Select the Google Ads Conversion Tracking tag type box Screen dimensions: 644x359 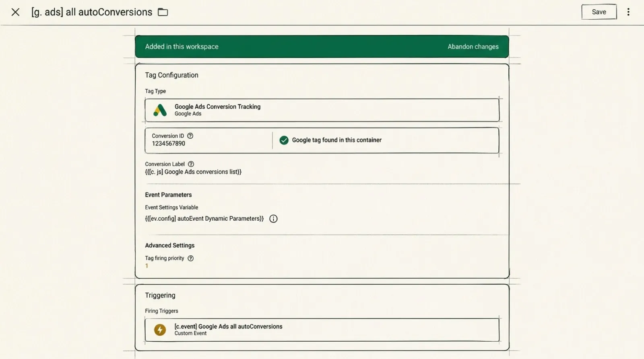(x=322, y=110)
